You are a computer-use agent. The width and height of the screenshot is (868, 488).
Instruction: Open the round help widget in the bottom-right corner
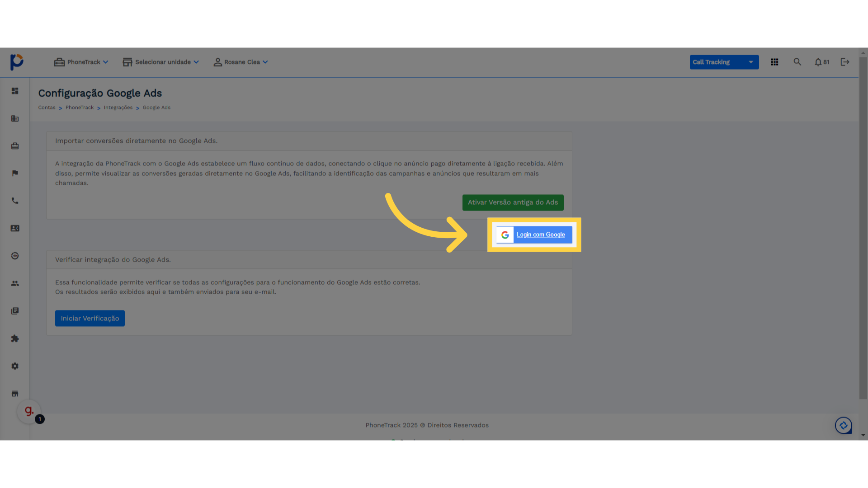pos(844,425)
